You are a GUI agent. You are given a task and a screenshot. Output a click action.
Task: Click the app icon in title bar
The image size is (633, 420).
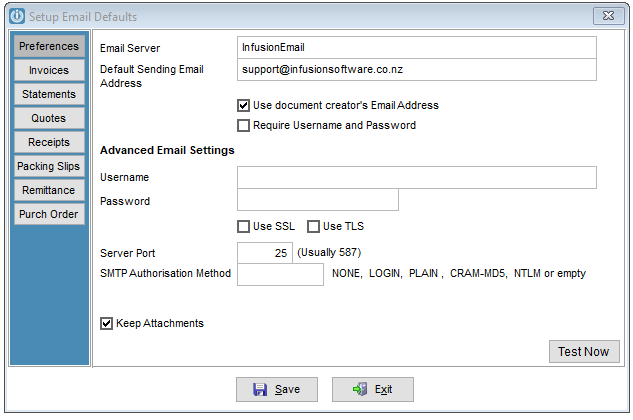(x=17, y=16)
